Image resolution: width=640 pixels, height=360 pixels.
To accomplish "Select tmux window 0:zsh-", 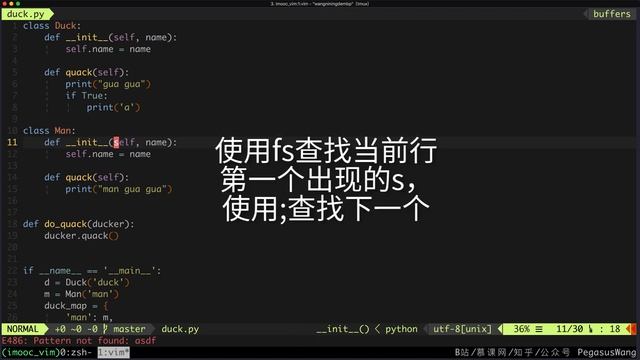I will [x=76, y=352].
